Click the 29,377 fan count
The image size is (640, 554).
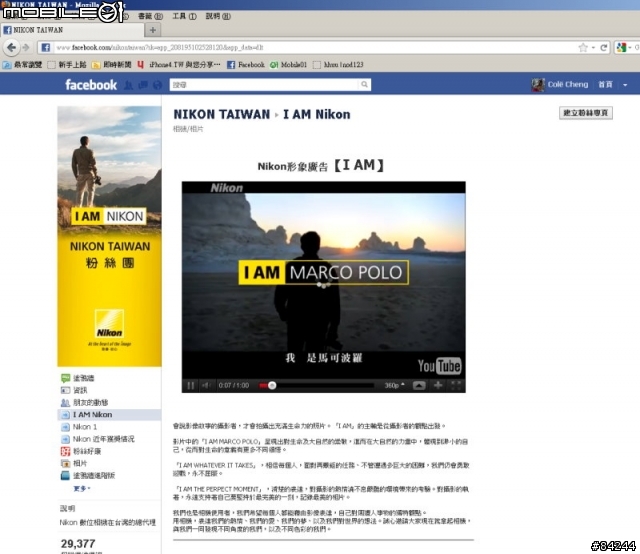(78, 544)
